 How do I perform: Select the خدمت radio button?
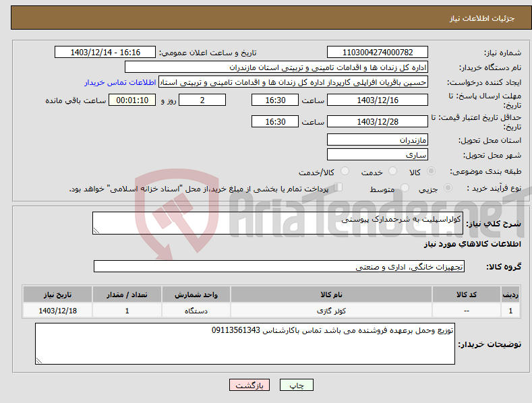pos(392,171)
